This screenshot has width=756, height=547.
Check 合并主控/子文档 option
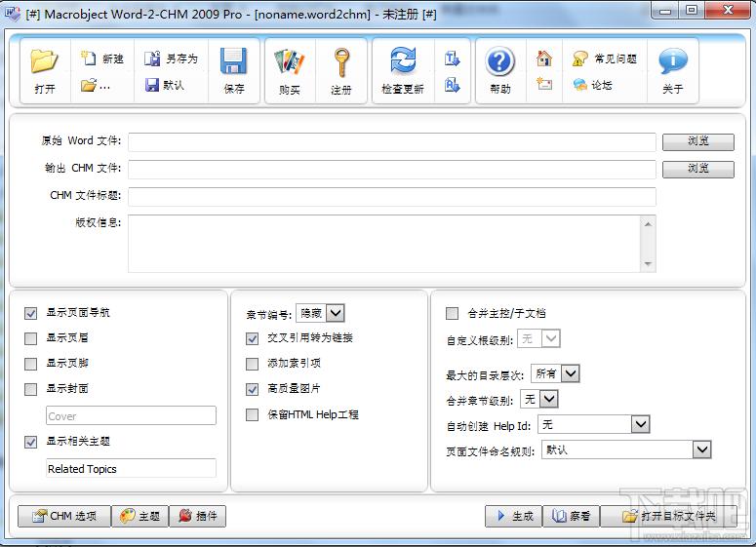(452, 313)
